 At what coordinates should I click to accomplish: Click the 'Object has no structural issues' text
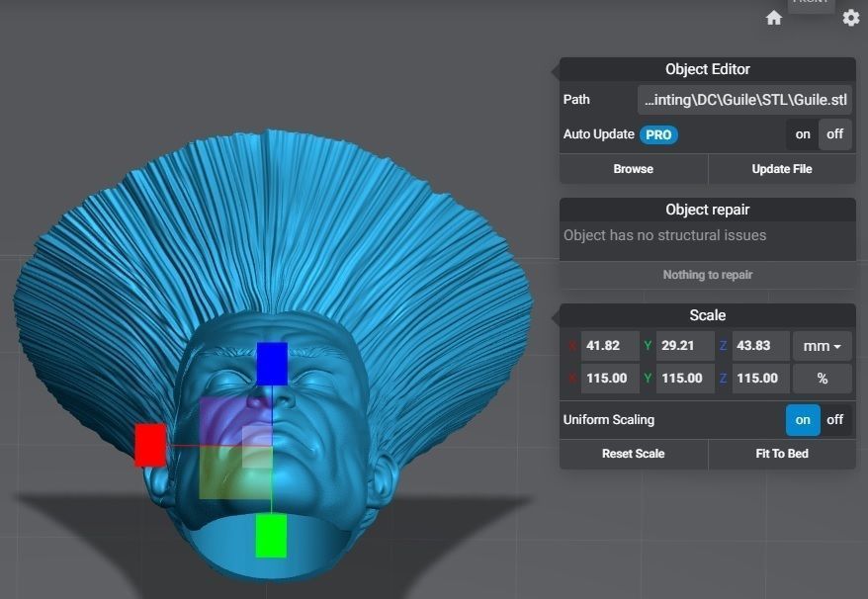pos(664,236)
